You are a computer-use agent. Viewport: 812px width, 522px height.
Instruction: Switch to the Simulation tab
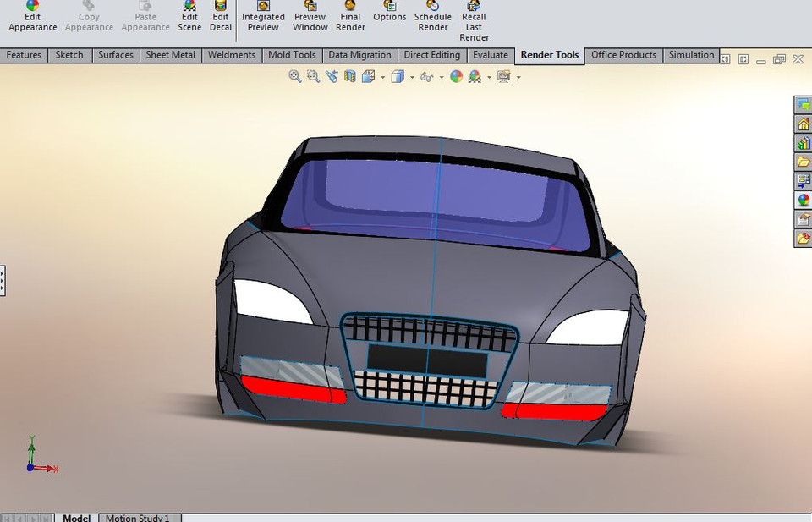[x=691, y=55]
